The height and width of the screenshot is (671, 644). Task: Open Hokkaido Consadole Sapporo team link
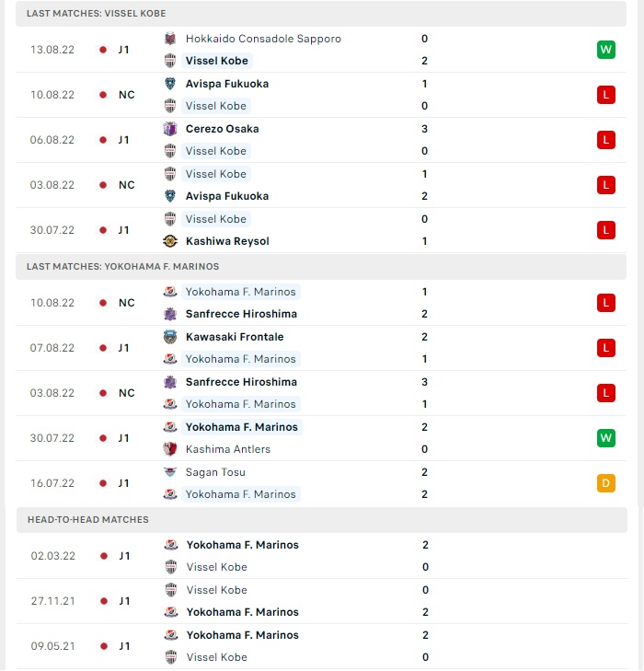click(x=263, y=39)
